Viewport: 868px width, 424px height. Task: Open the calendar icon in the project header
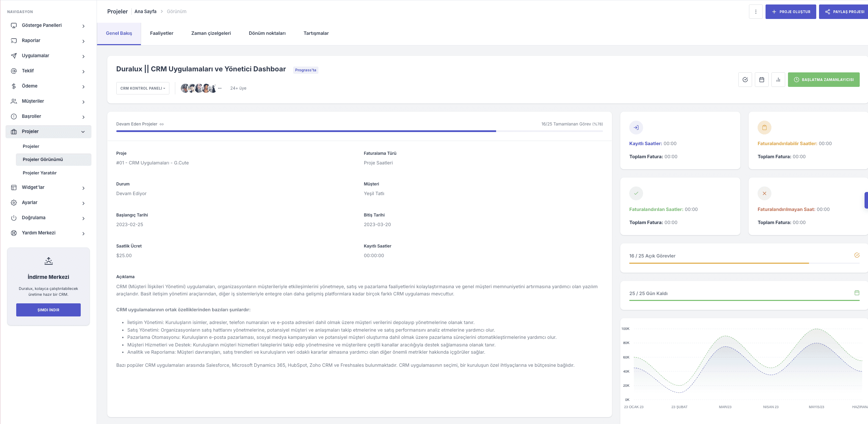pyautogui.click(x=762, y=80)
